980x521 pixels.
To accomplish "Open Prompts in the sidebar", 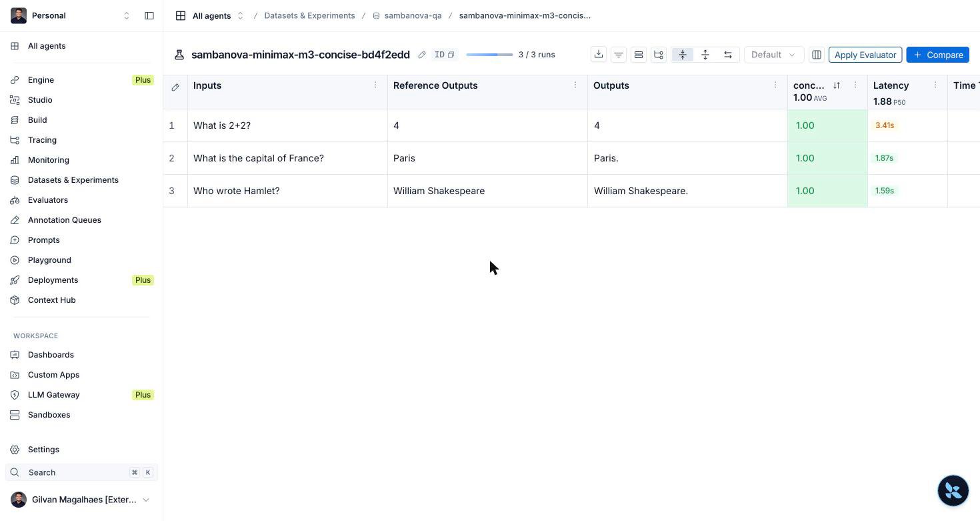I will pyautogui.click(x=81, y=240).
